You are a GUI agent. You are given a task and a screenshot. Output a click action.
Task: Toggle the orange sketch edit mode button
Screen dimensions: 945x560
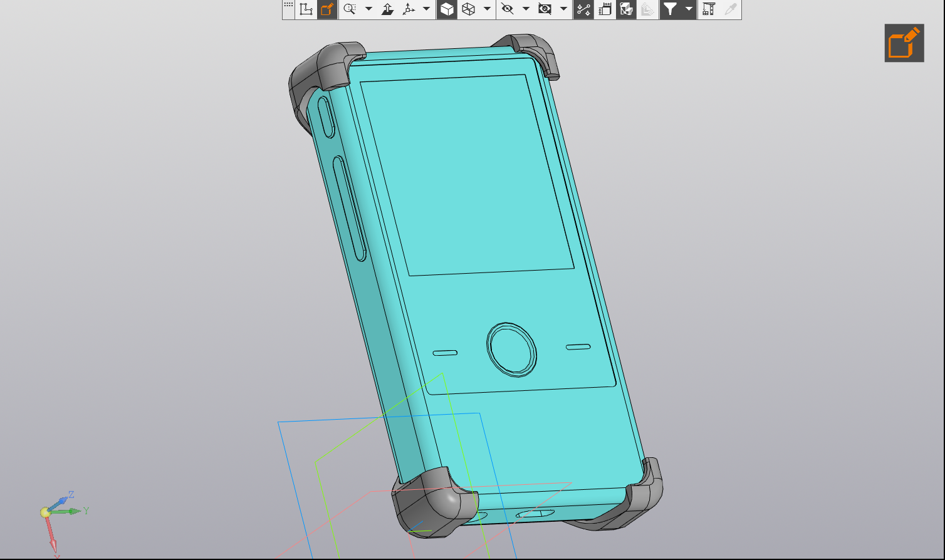tap(326, 9)
